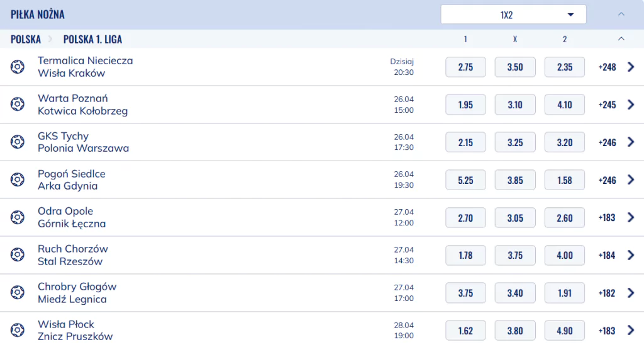Open Chrobry Głogów match details arrow
The width and height of the screenshot is (644, 347).
pos(631,293)
